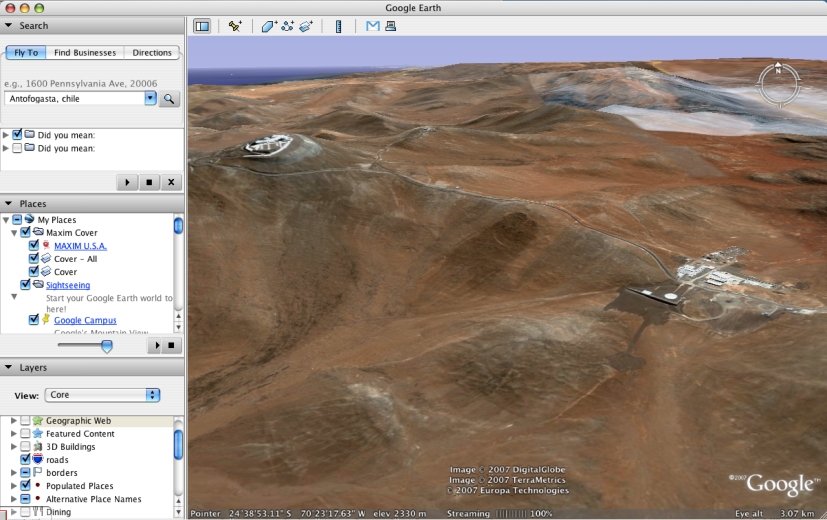Open the Sightseeing link
Viewport: 827px width, 520px height.
tap(68, 285)
